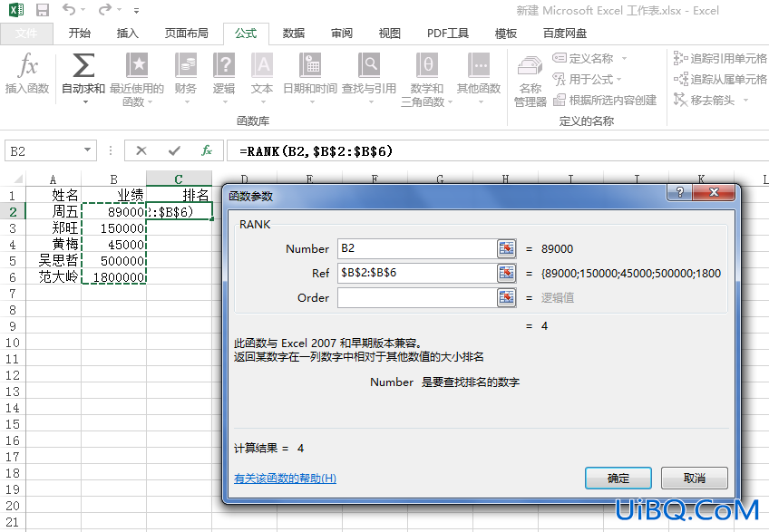Click inside the Ref input field

417,273
